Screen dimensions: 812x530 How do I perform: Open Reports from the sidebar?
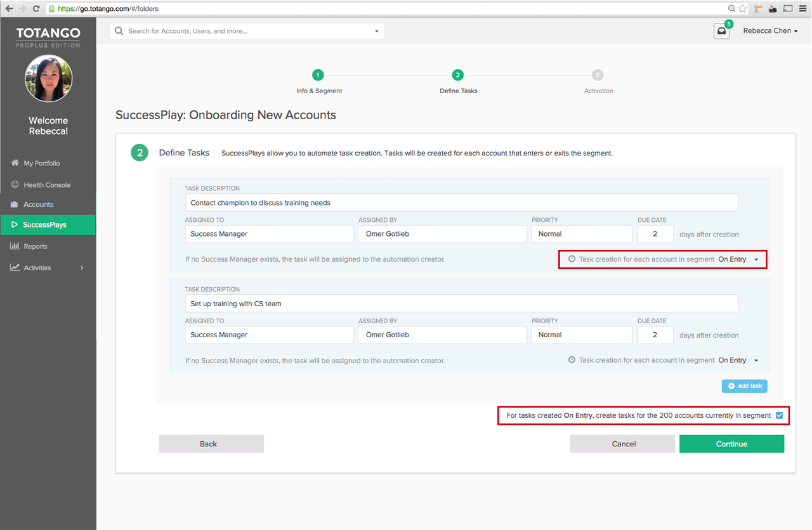tap(36, 246)
